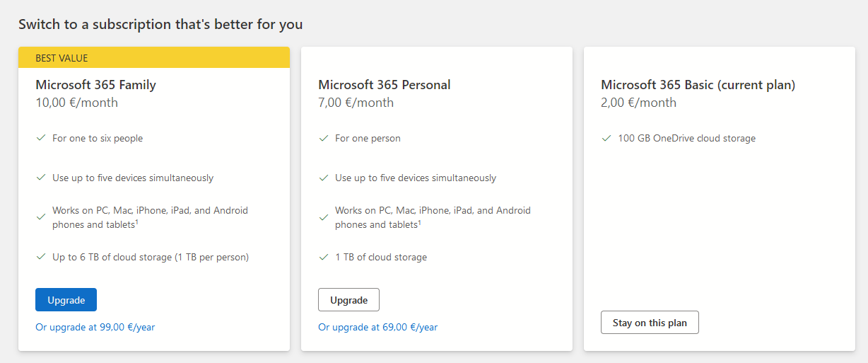Choose the Stay on this plan button
The height and width of the screenshot is (363, 868).
point(650,323)
